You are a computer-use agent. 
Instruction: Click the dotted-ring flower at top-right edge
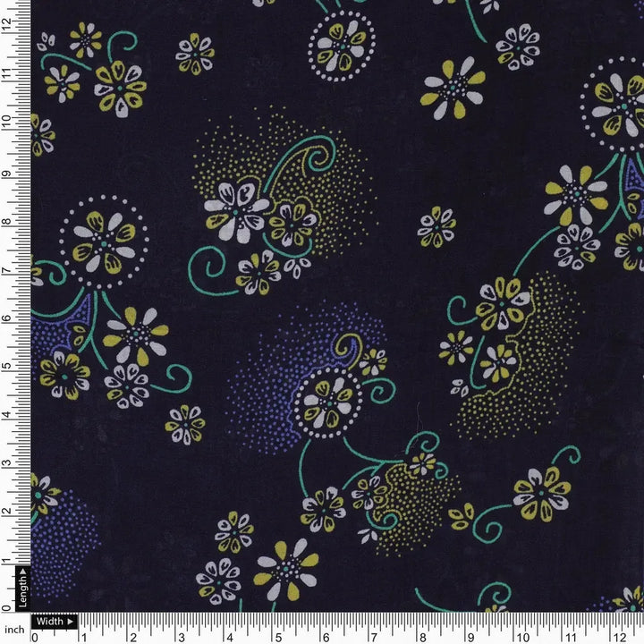coord(616,97)
